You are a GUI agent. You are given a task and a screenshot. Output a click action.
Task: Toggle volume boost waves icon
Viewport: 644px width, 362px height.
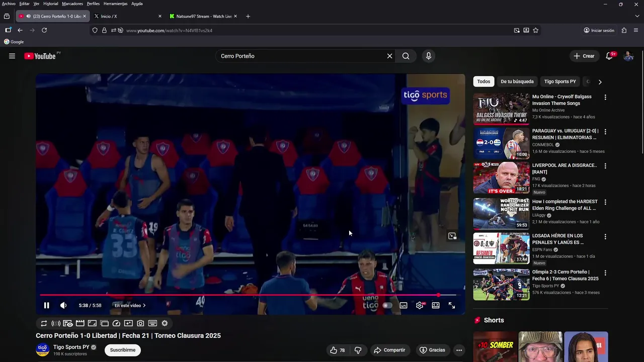(56, 323)
